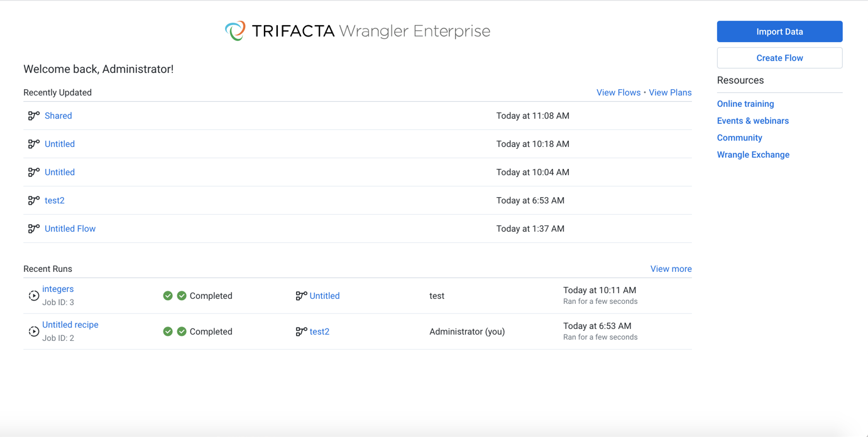Visit the Online training resource

745,104
